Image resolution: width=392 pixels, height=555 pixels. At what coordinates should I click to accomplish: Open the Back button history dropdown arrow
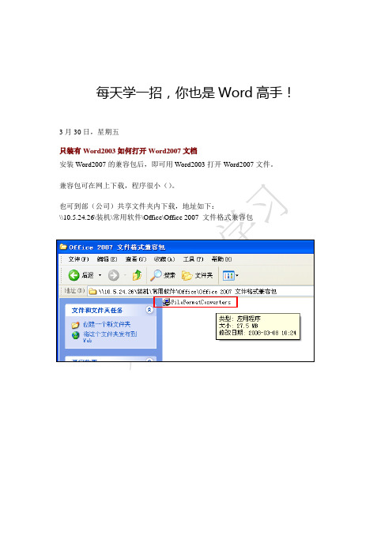tap(100, 275)
